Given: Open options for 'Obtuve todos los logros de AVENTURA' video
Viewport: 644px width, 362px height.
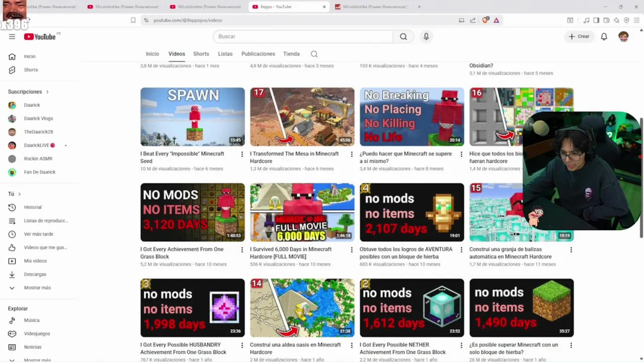Looking at the screenshot, I should pos(461,250).
